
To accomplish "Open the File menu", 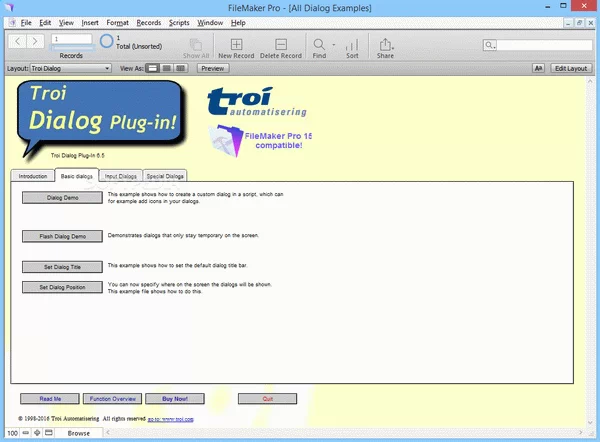I will (x=26, y=23).
